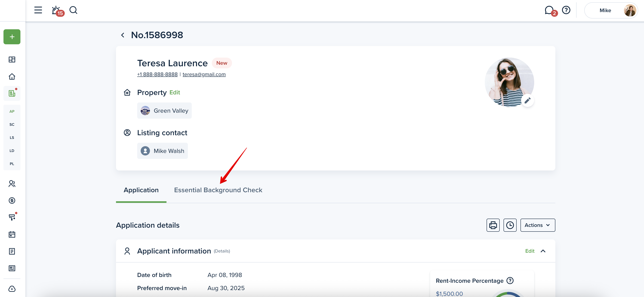This screenshot has height=297, width=644.
Task: Click the Property house icon
Action: click(x=127, y=92)
